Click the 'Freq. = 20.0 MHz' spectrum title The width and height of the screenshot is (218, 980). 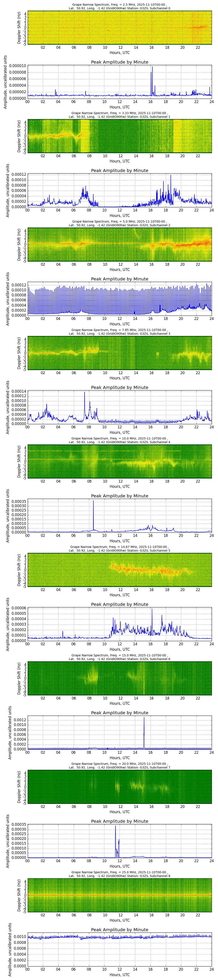point(119,764)
